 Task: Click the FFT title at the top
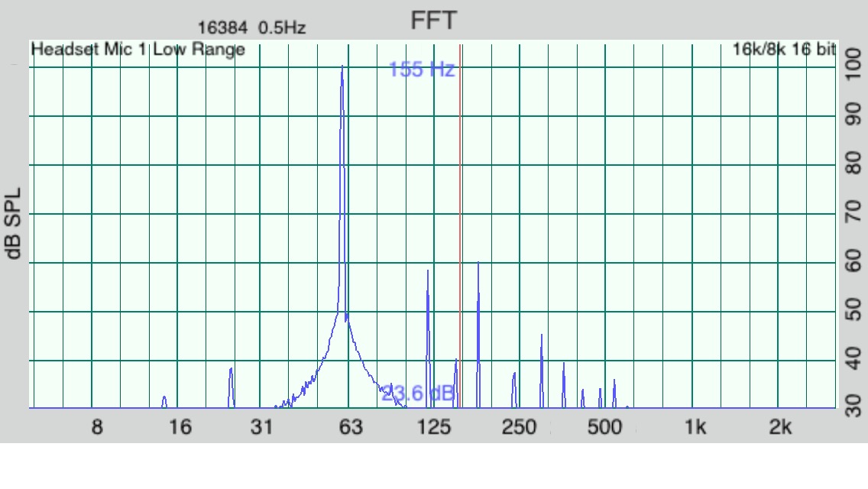tap(433, 21)
